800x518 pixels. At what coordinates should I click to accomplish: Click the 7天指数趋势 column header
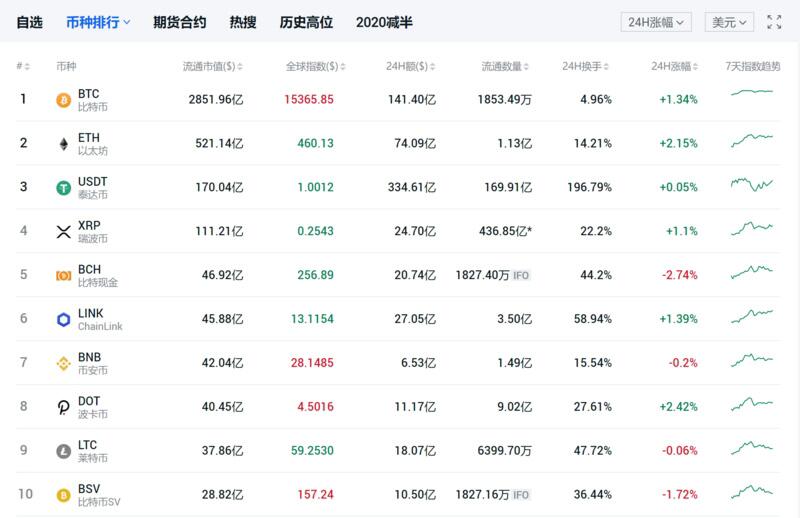click(753, 66)
